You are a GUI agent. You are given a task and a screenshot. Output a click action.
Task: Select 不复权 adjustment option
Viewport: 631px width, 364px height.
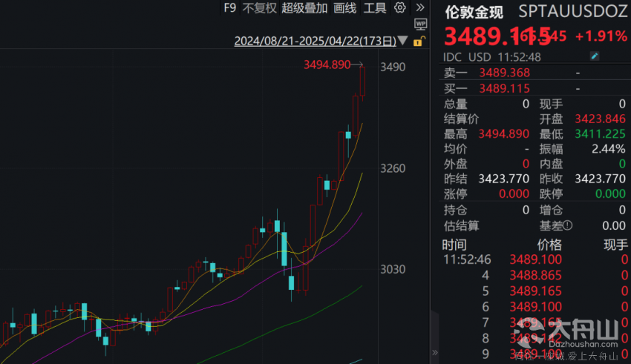pos(260,7)
